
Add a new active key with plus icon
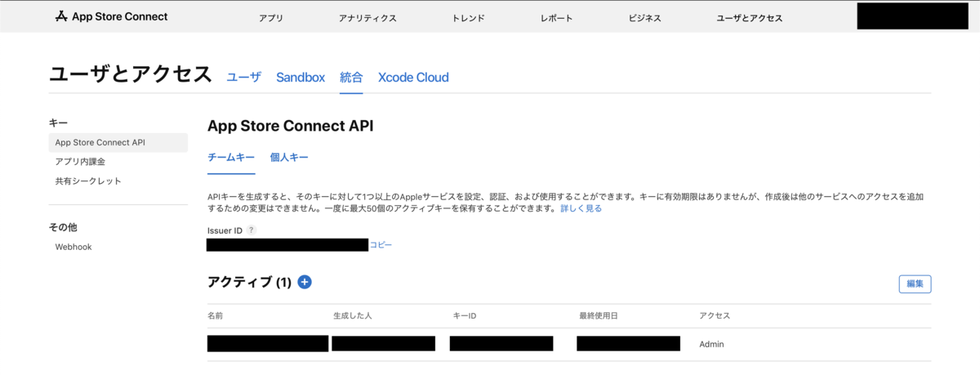click(x=305, y=282)
